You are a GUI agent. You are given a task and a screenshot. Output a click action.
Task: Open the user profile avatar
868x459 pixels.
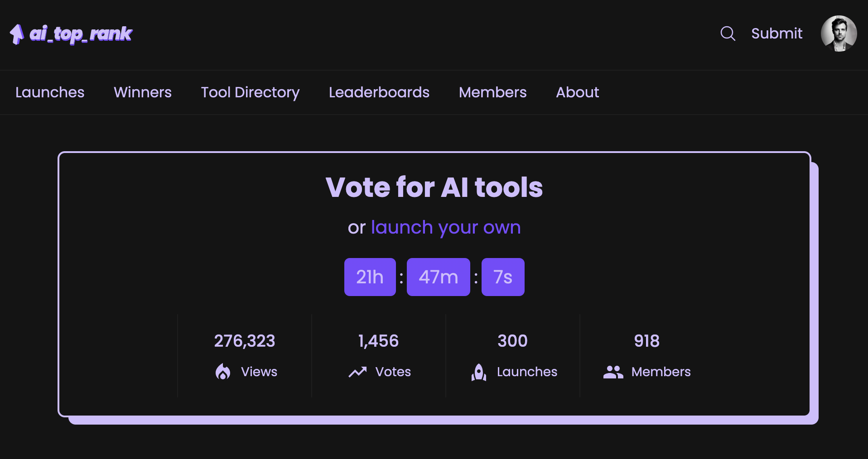pyautogui.click(x=839, y=33)
